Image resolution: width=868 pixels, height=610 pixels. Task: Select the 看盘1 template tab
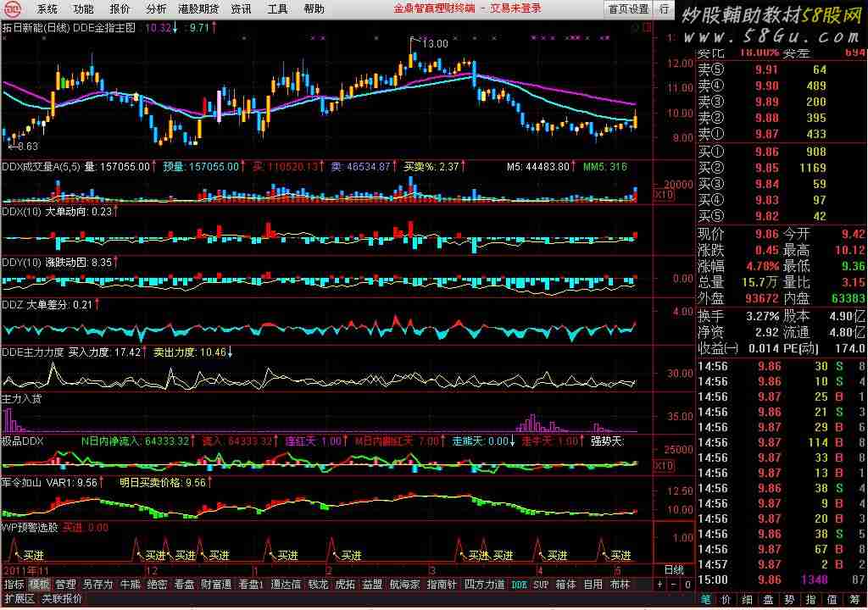click(251, 585)
